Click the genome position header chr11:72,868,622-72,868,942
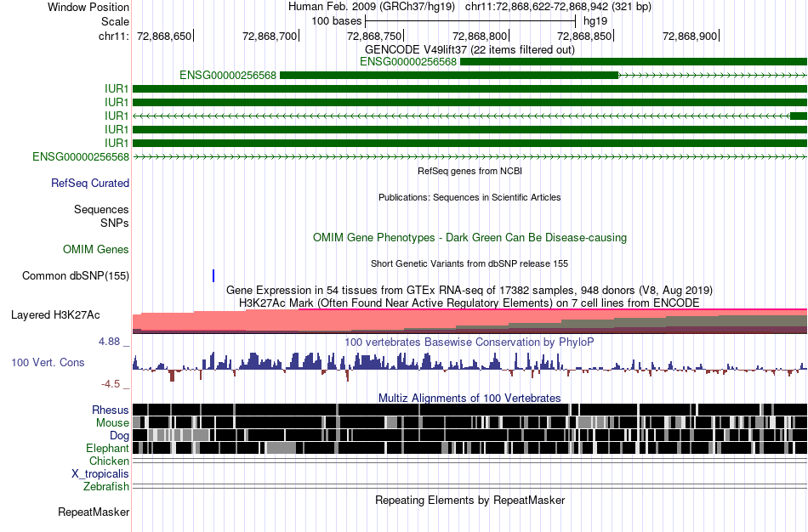808x532 pixels. pyautogui.click(x=558, y=7)
